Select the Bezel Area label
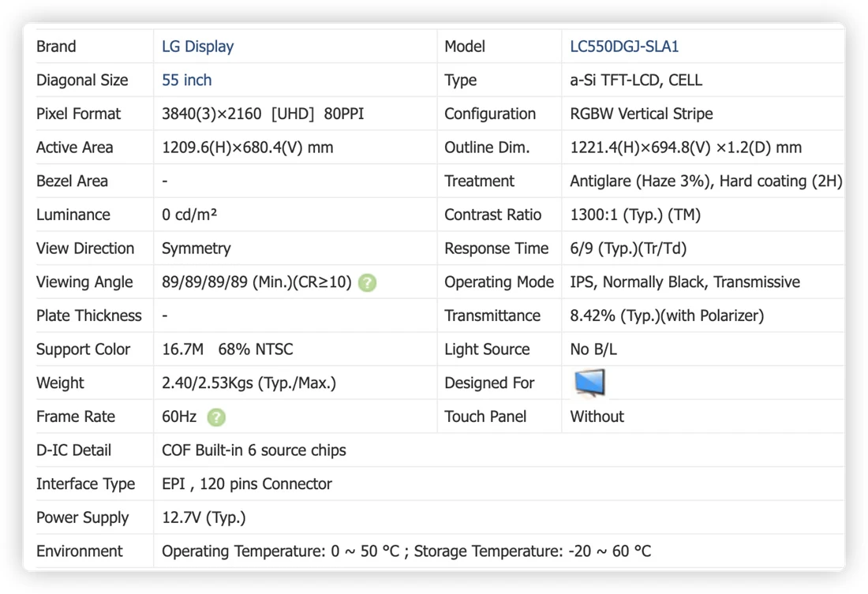The width and height of the screenshot is (868, 594). 72,181
